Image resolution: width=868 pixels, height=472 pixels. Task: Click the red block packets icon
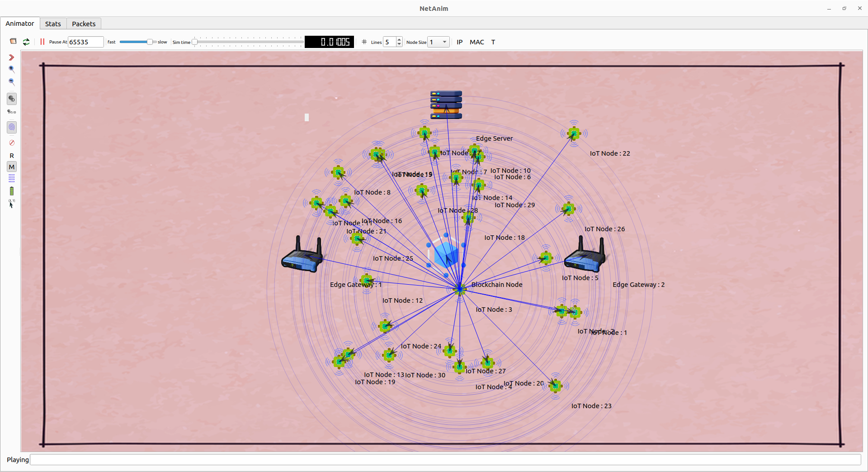(12, 143)
